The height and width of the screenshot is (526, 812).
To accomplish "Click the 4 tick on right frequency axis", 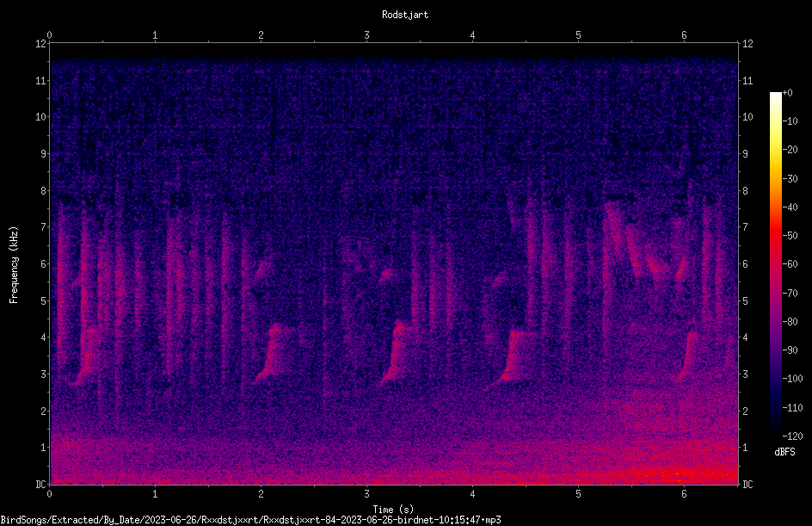I will coord(745,337).
